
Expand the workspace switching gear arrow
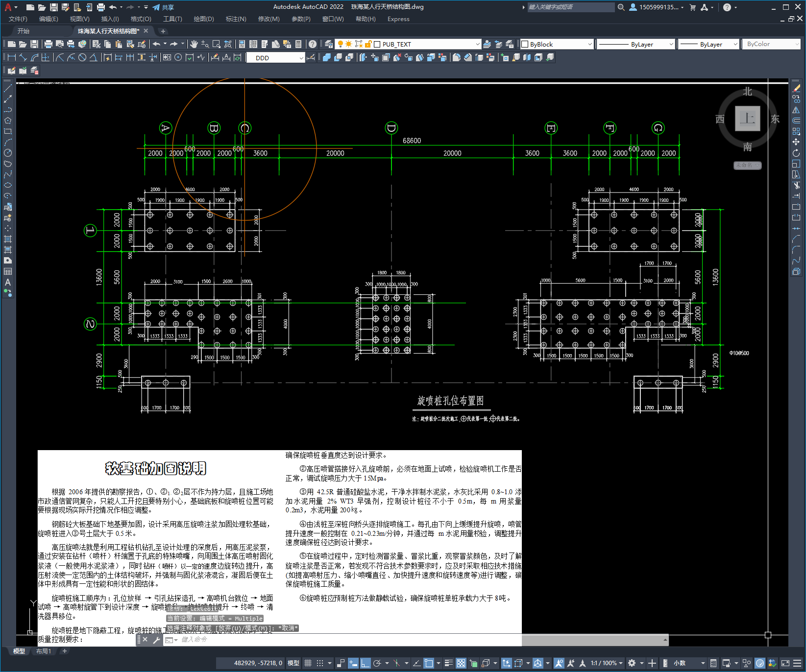(641, 663)
